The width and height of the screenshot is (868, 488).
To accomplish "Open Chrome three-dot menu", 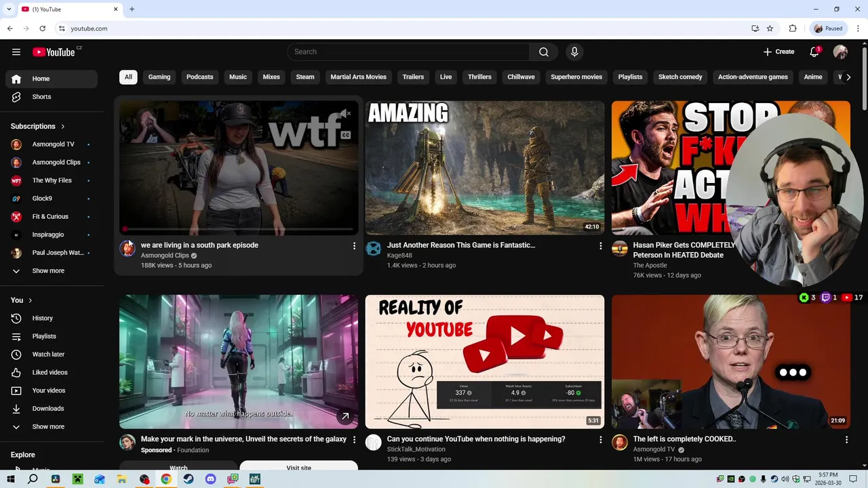I will (859, 28).
